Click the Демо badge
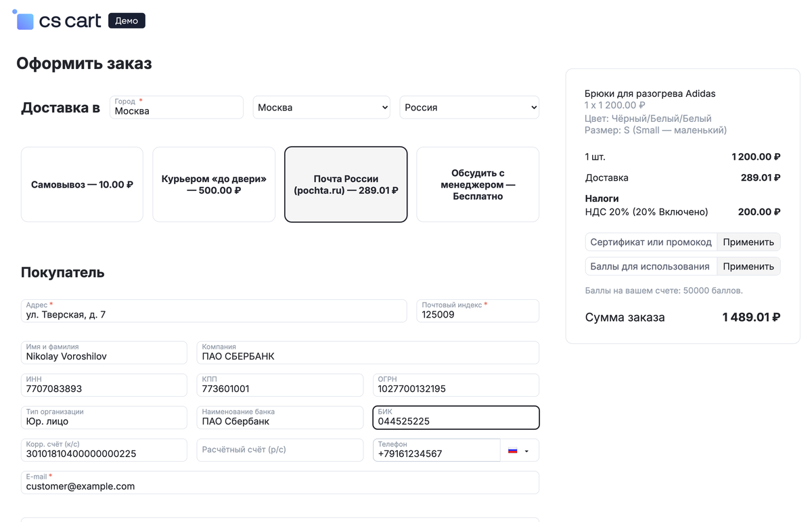812x522 pixels. pos(127,21)
